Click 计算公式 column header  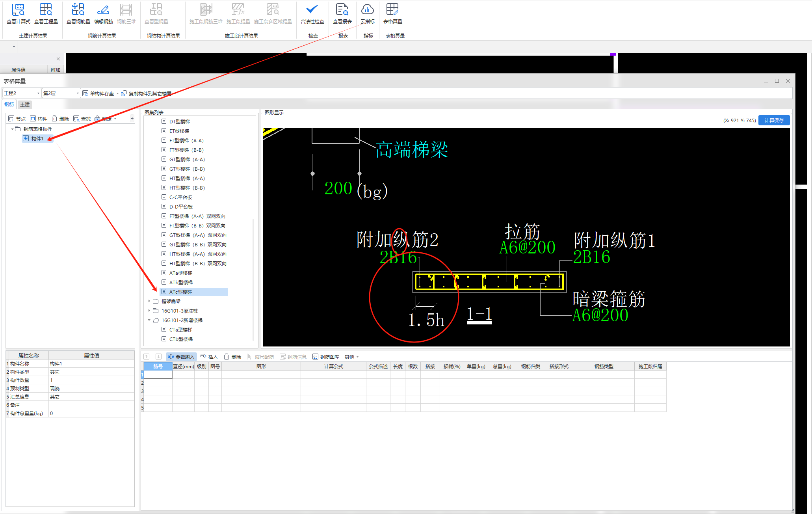click(x=333, y=366)
